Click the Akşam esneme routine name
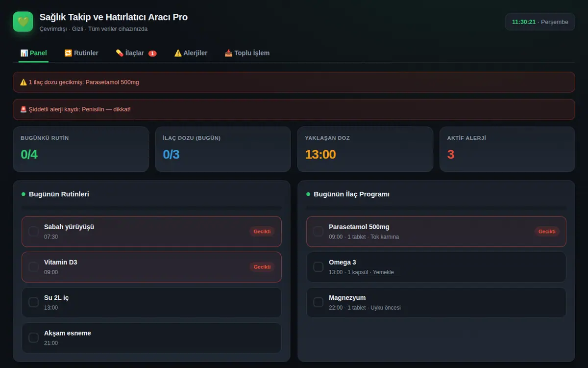 (x=68, y=333)
